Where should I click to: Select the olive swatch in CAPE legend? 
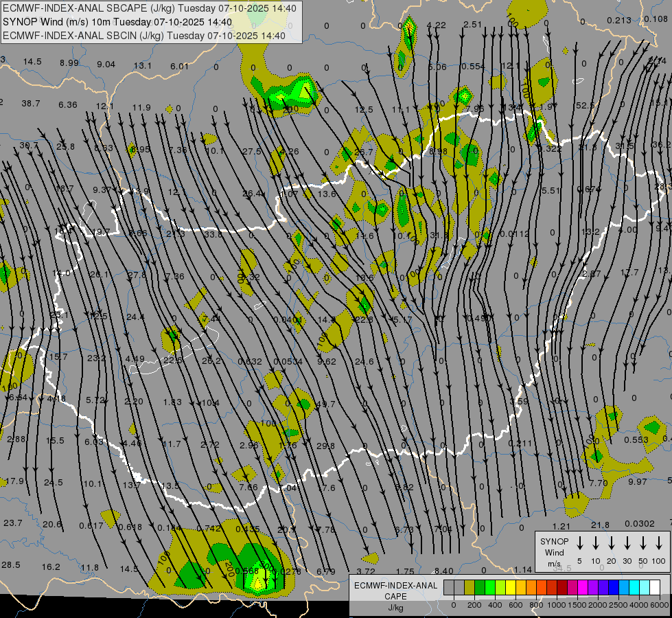470,588
